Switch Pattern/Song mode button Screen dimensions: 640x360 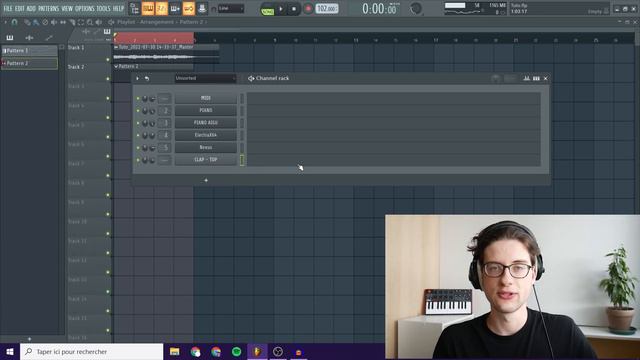coord(267,10)
